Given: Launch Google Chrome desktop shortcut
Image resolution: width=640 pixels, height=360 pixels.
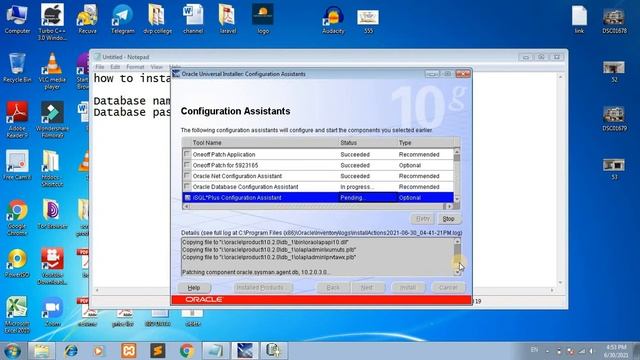Looking at the screenshot, I should pyautogui.click(x=17, y=218).
